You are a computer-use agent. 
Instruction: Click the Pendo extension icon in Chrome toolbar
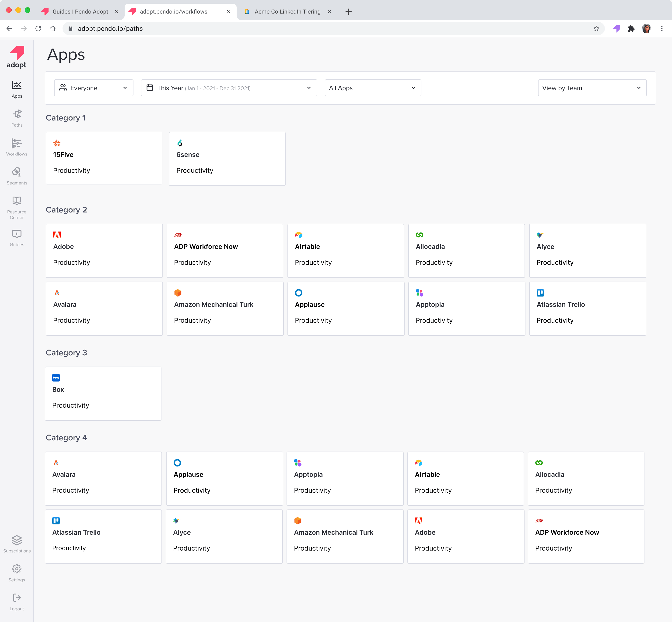616,29
